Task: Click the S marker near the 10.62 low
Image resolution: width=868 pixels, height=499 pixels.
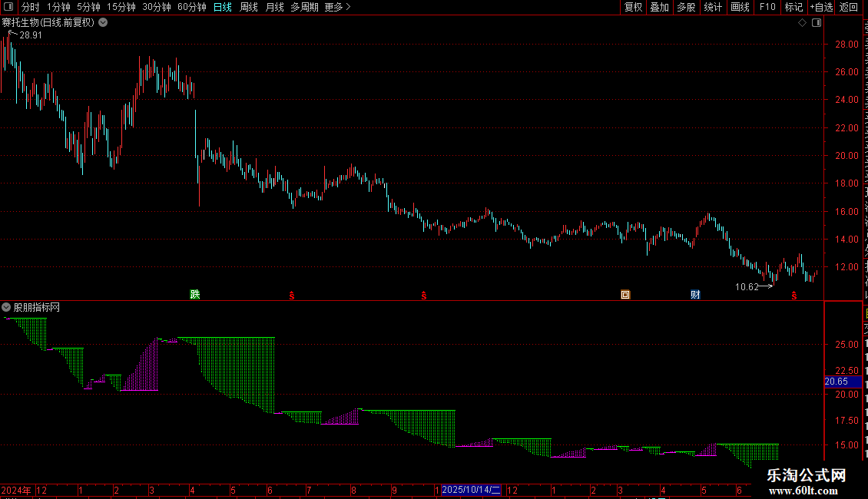Action: click(x=794, y=296)
